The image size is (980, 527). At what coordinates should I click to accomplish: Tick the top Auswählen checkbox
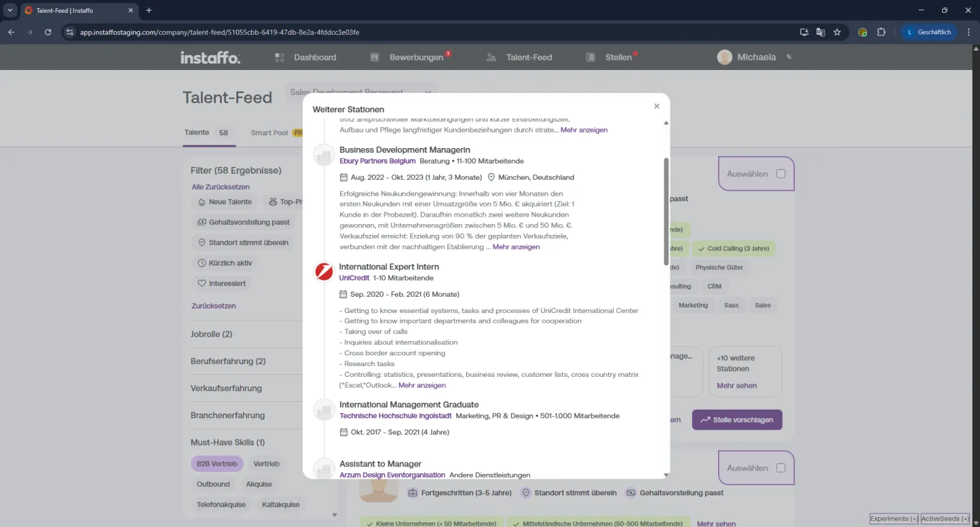(781, 174)
